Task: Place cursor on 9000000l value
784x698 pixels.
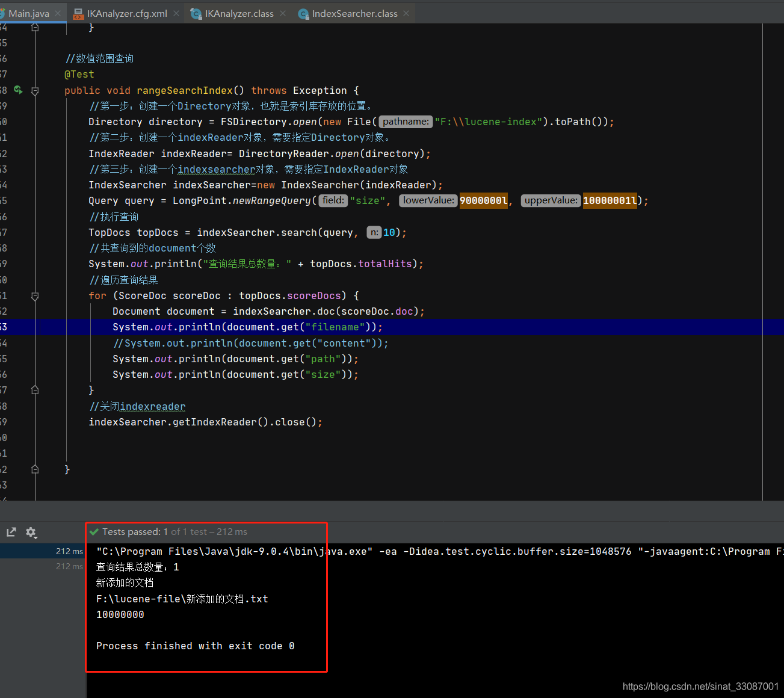Action: coord(484,201)
